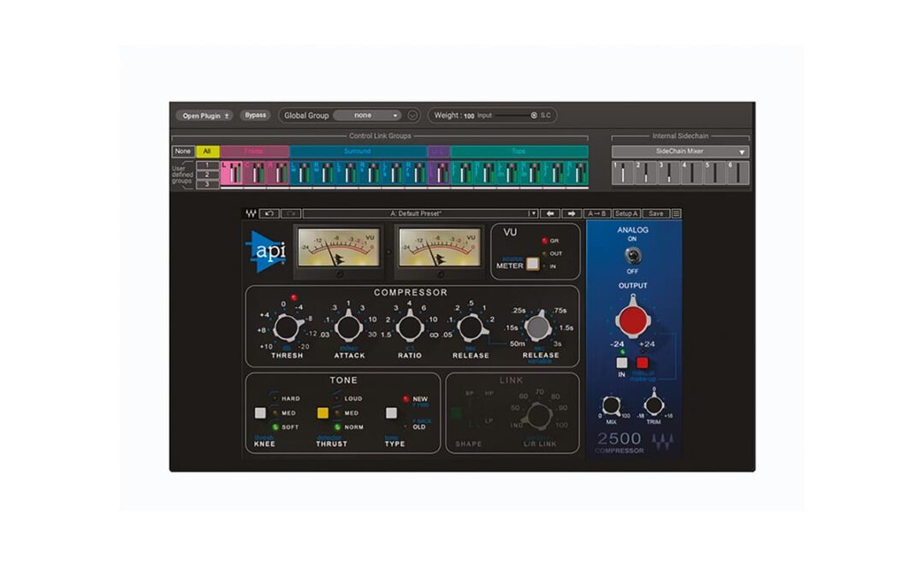Adjust sidechain mixer fader 6
924x578 pixels.
pyautogui.click(x=737, y=173)
